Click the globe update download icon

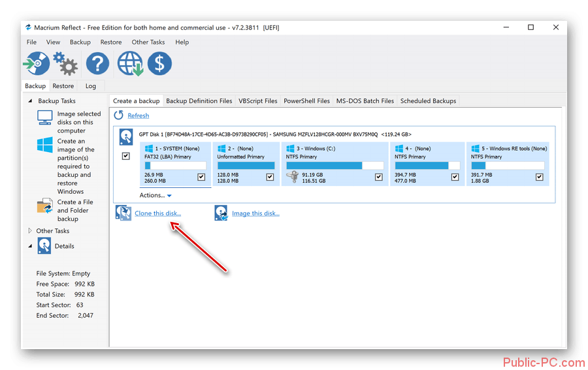[x=130, y=64]
